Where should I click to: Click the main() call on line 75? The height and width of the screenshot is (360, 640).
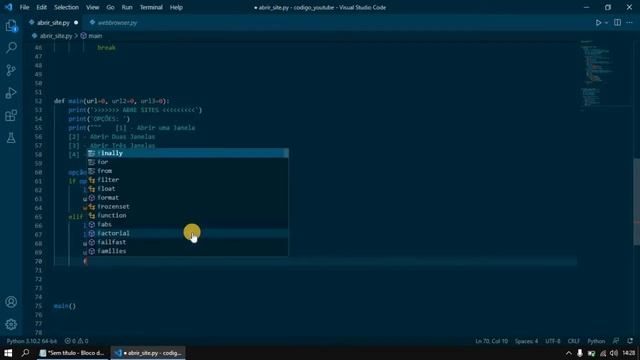click(65, 306)
